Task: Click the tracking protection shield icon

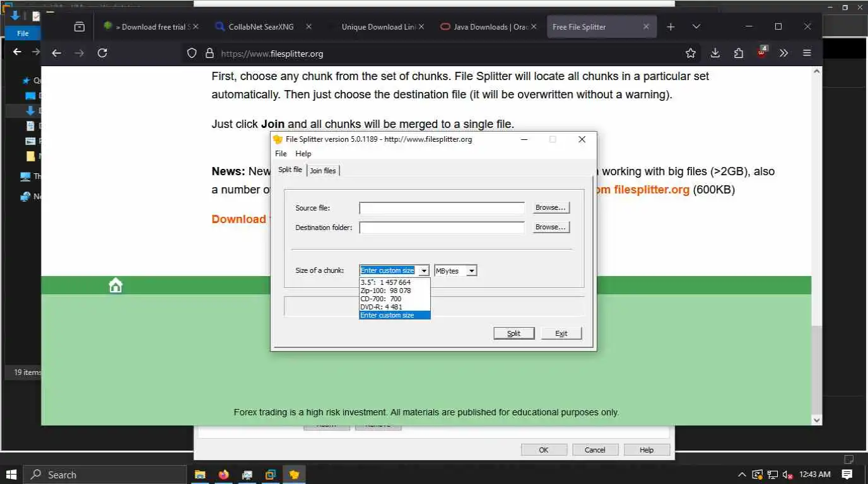Action: (x=192, y=54)
